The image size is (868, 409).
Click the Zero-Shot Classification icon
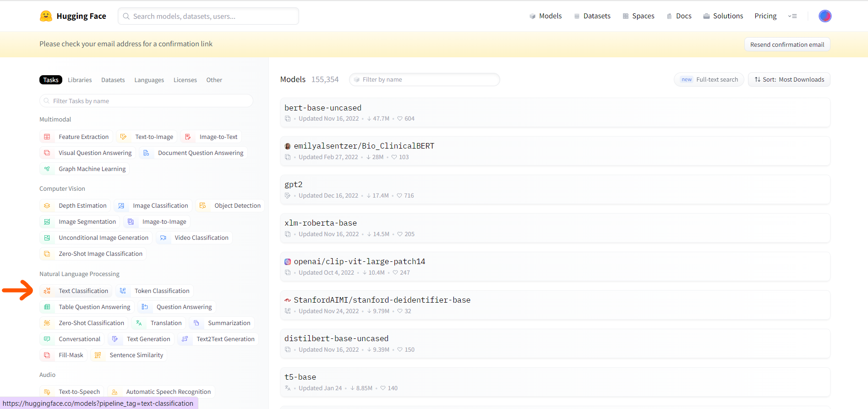point(47,323)
